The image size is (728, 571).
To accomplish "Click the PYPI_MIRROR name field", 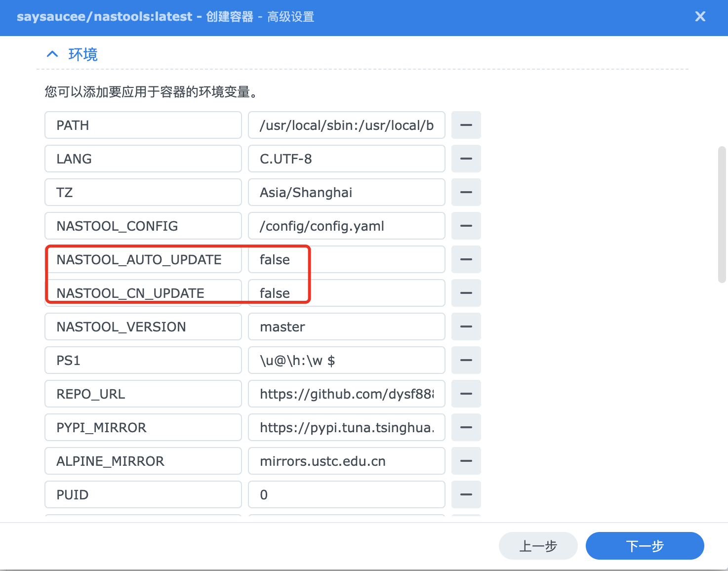I will point(143,427).
